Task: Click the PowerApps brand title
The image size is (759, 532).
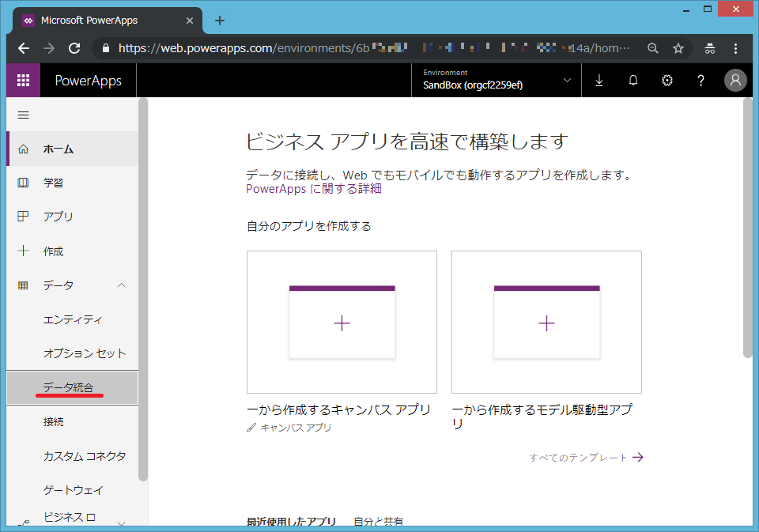Action: tap(88, 81)
